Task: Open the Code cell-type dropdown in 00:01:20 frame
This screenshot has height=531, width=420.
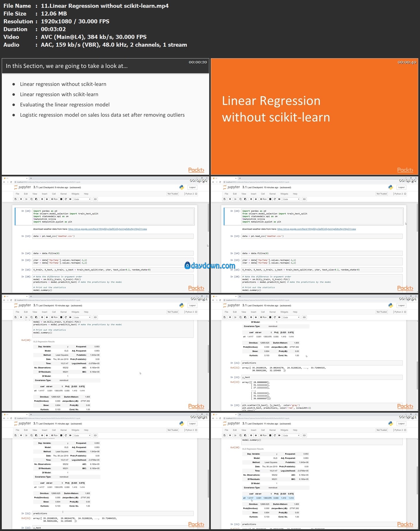Action: (x=291, y=199)
